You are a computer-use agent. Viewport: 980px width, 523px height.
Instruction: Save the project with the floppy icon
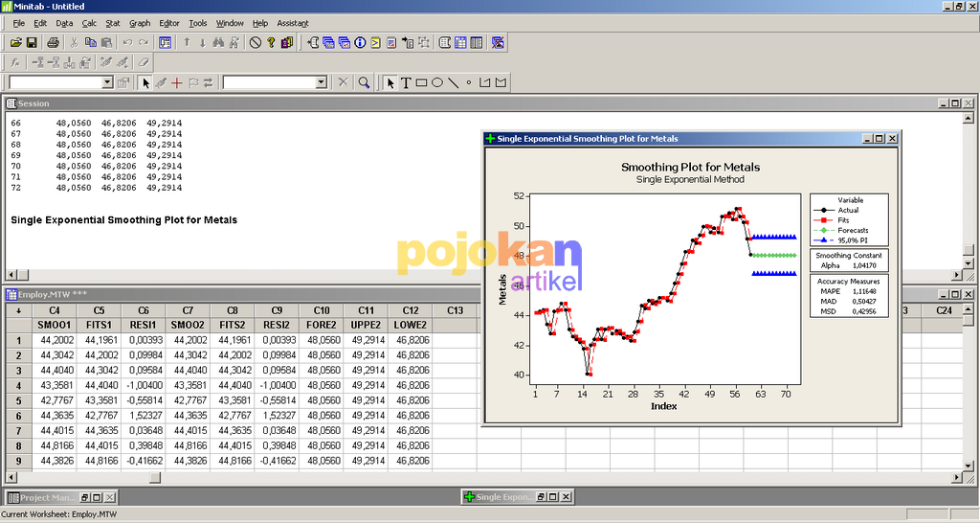(x=32, y=42)
